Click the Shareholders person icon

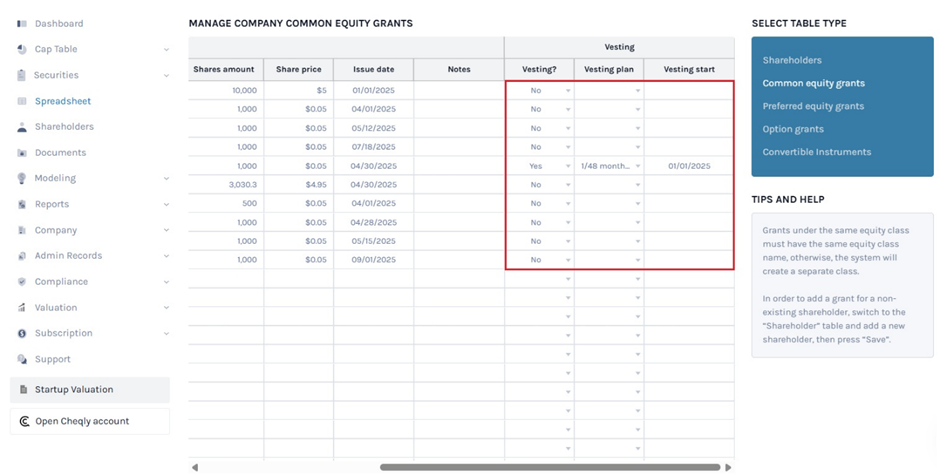[23, 127]
